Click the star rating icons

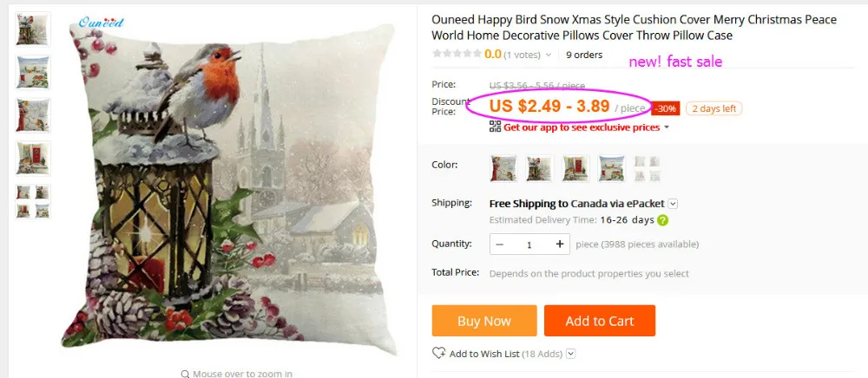pos(457,54)
